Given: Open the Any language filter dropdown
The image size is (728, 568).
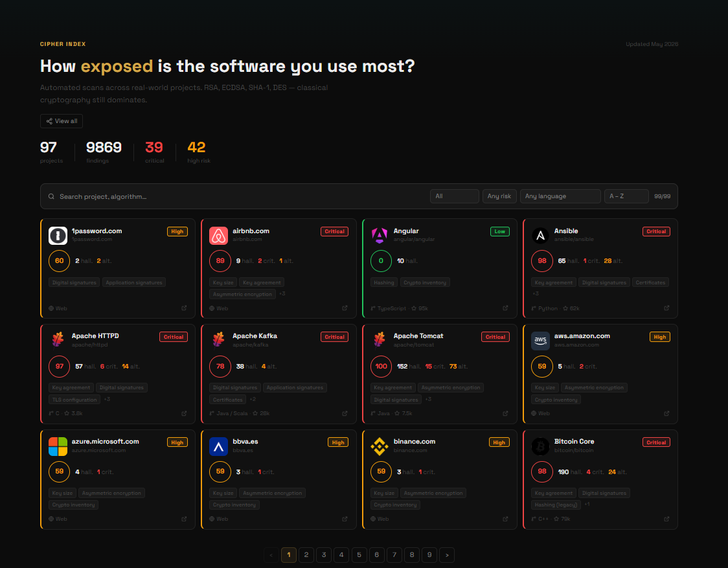Looking at the screenshot, I should point(560,196).
